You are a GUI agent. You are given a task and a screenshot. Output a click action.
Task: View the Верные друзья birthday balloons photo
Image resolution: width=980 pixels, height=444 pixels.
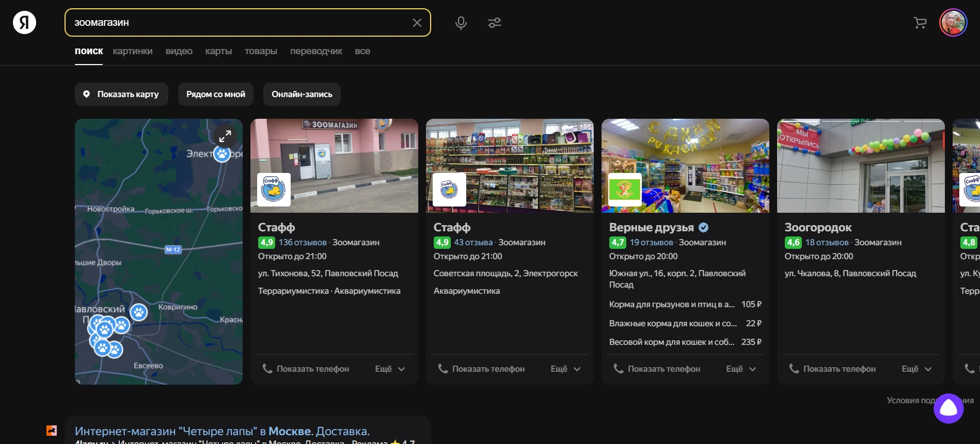point(685,166)
